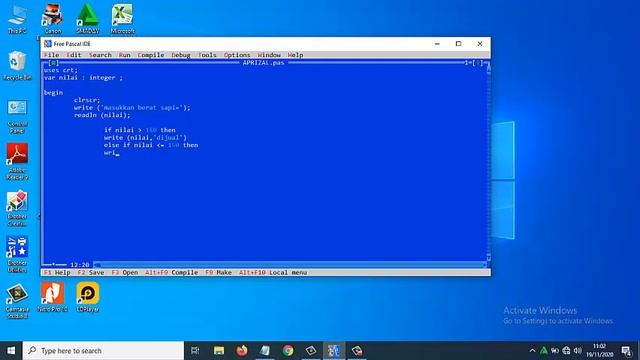Click the write (nilai,'dijual') line
The image size is (640, 360).
[145, 138]
